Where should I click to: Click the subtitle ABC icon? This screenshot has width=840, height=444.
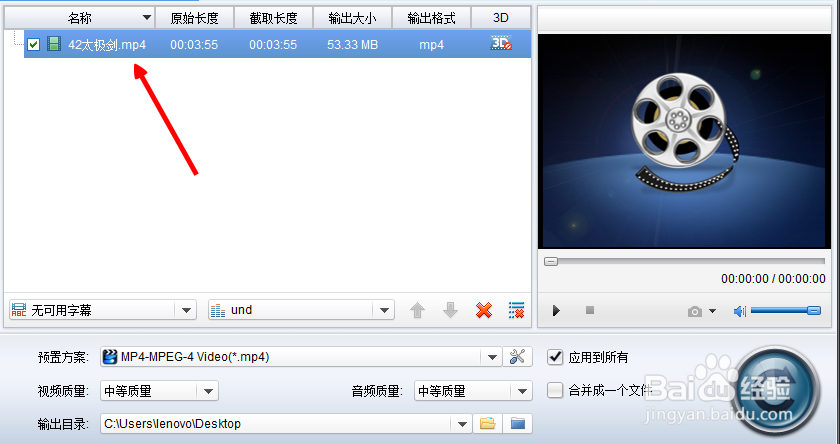click(19, 310)
